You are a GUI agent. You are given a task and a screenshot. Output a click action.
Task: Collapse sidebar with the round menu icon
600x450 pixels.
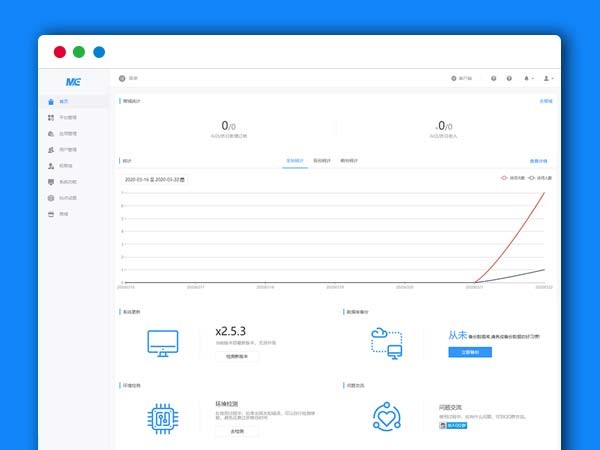[x=122, y=78]
